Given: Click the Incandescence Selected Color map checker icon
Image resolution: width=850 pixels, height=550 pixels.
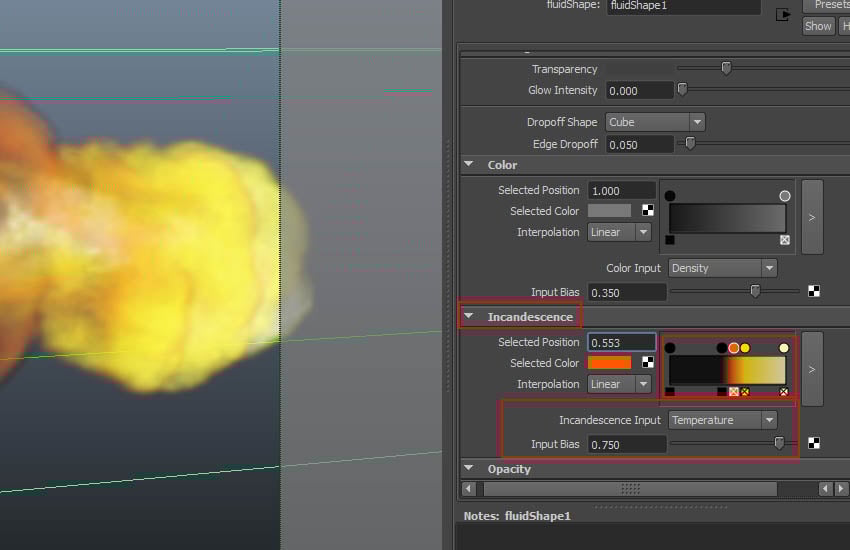Looking at the screenshot, I should coord(648,362).
